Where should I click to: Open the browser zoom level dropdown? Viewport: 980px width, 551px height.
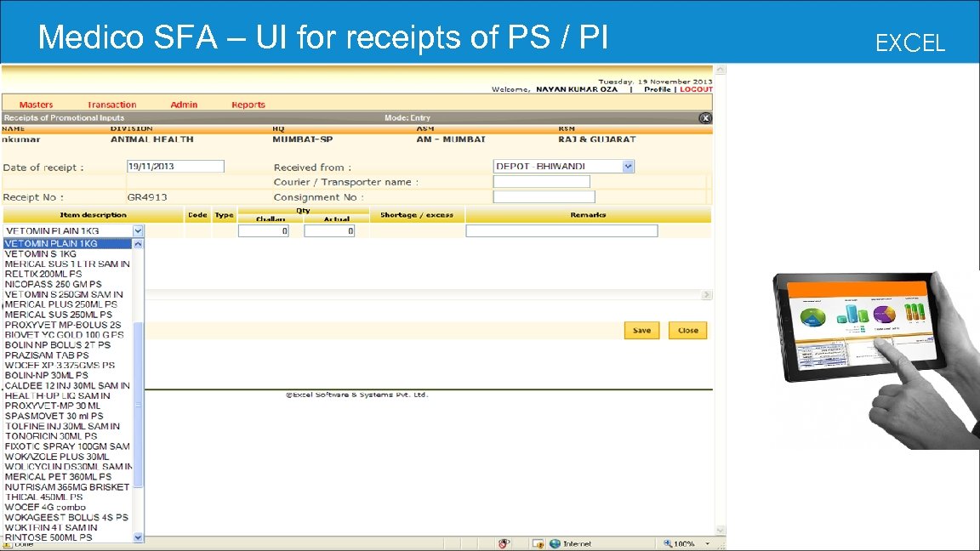(x=707, y=542)
